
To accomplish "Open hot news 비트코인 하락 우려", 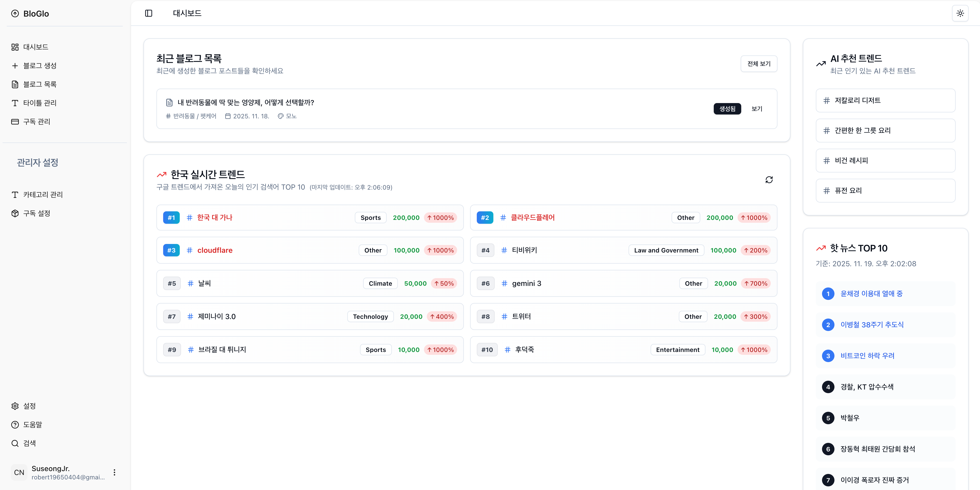I will [x=867, y=356].
